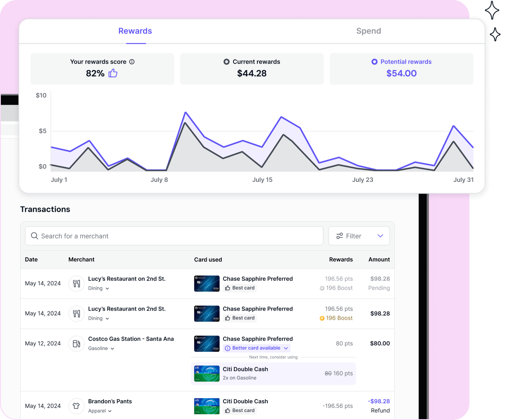This screenshot has height=420, width=508.
Task: Click the dining utensils icon for Lucy's Restaurant
Action: click(76, 283)
